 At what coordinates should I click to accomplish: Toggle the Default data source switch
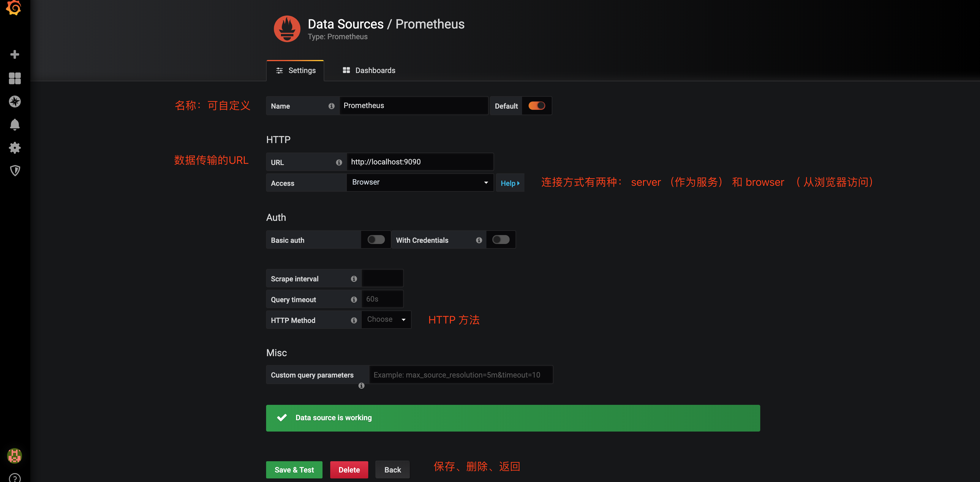tap(536, 106)
